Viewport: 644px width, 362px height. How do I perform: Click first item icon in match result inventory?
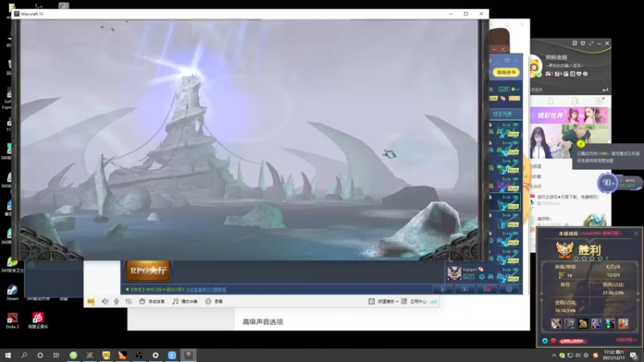coord(556,323)
